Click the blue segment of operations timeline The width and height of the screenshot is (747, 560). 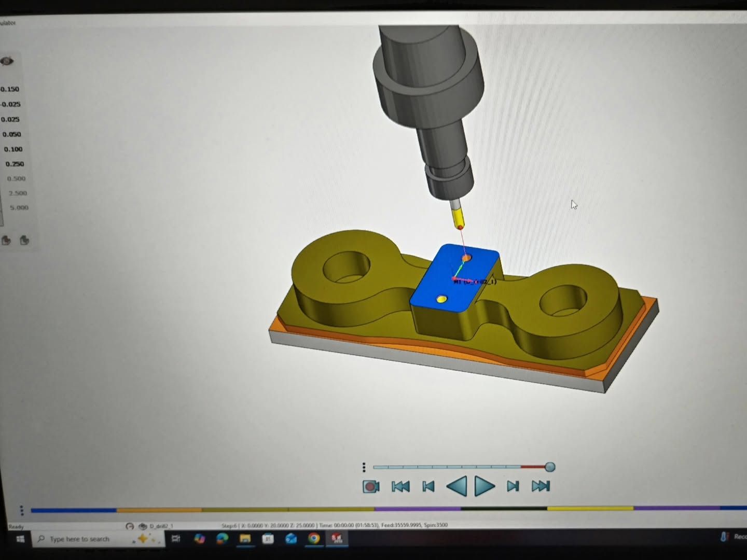[x=74, y=510]
